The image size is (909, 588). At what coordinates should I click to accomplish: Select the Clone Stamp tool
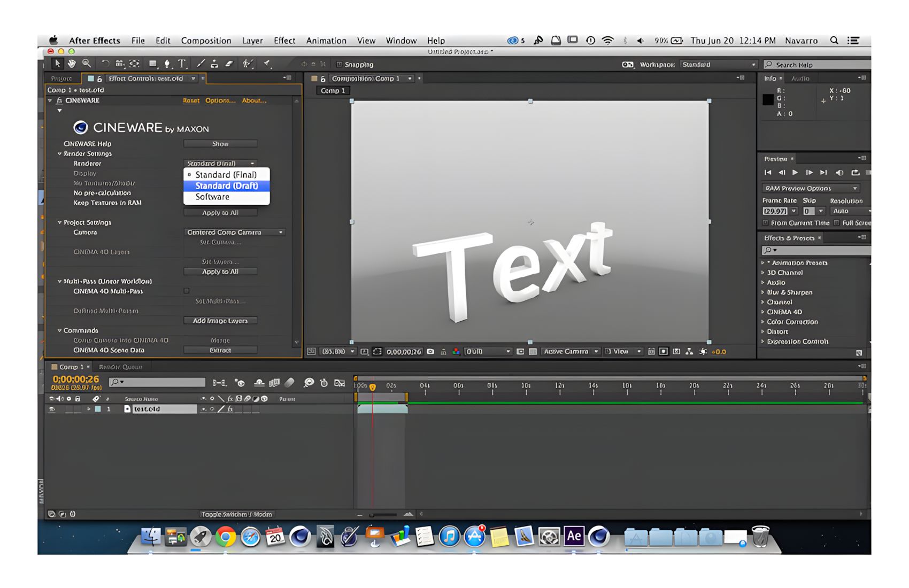[214, 64]
